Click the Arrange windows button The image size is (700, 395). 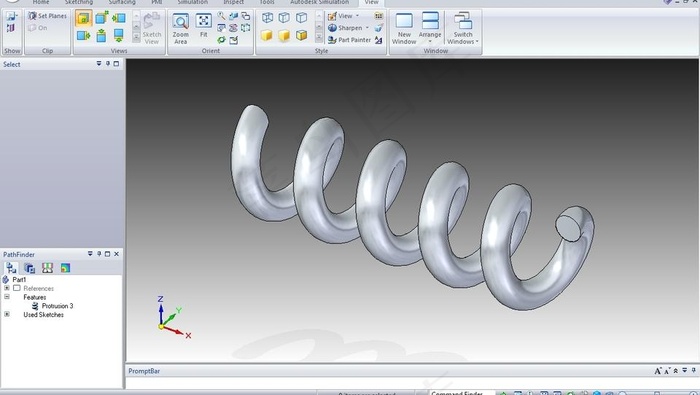pos(430,29)
